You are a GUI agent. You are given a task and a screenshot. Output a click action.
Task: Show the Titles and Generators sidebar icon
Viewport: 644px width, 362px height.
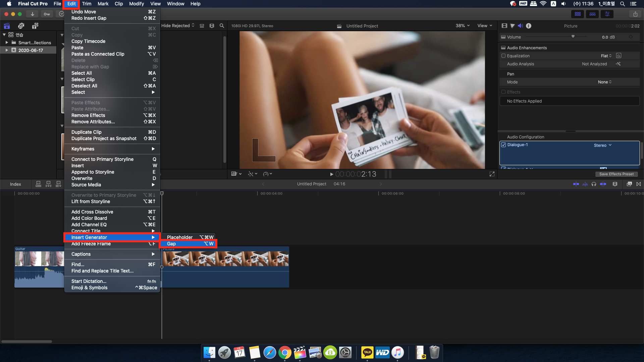pos(35,26)
